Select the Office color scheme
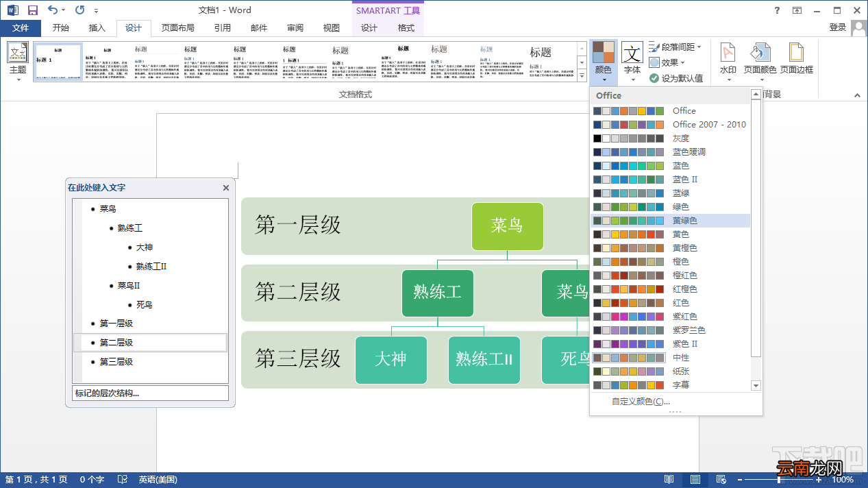 [671, 110]
